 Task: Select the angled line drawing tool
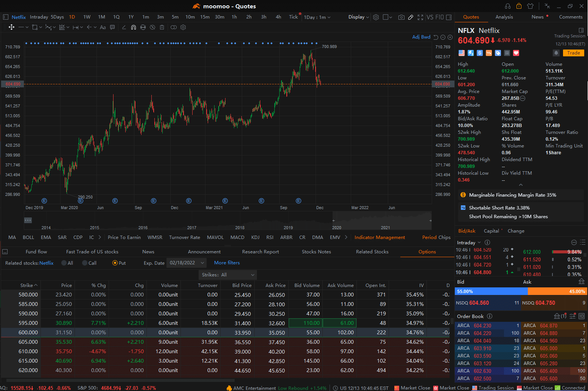124,27
